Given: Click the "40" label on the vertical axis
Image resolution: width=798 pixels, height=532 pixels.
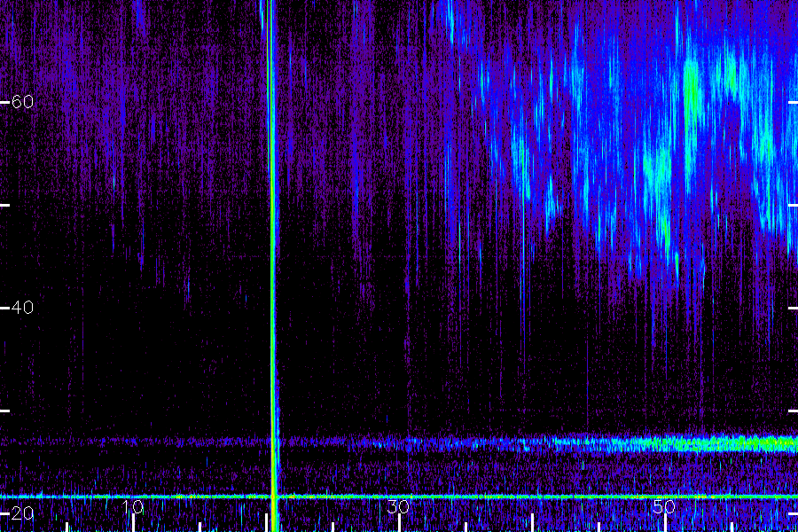Looking at the screenshot, I should click(x=22, y=308).
